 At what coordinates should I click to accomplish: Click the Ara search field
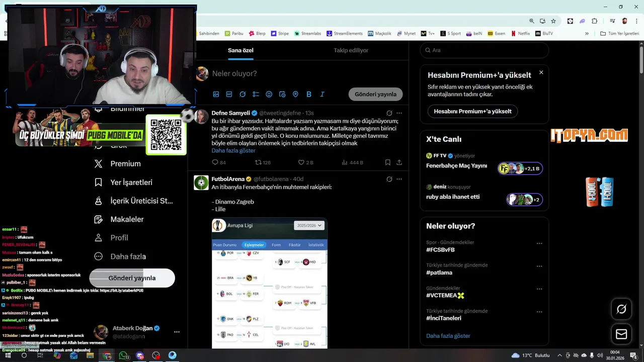(485, 50)
